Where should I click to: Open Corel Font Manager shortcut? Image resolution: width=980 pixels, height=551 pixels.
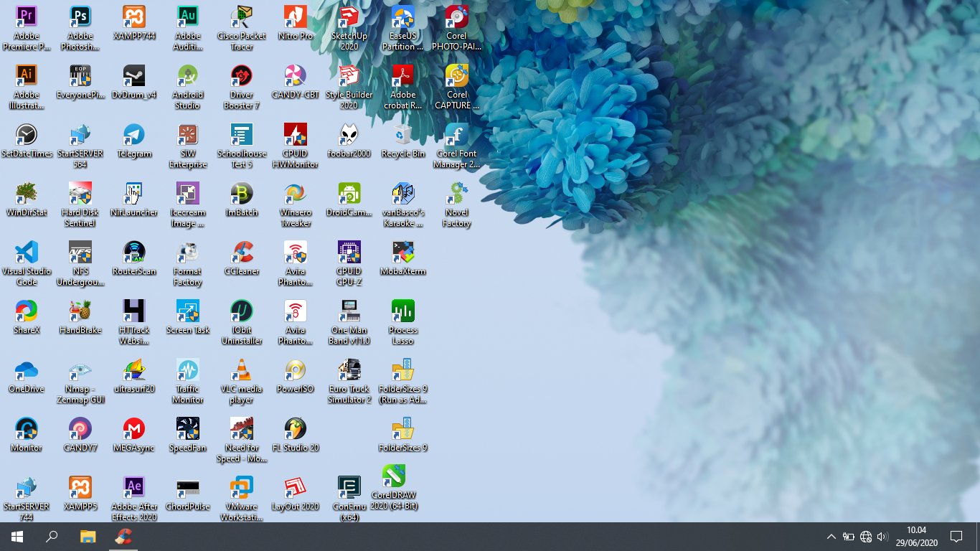point(457,145)
